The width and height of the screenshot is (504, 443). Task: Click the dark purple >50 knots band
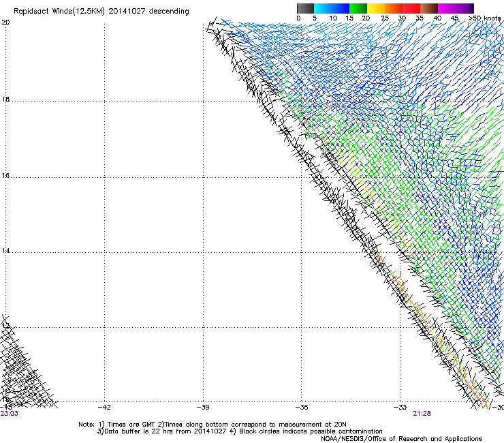click(x=471, y=8)
